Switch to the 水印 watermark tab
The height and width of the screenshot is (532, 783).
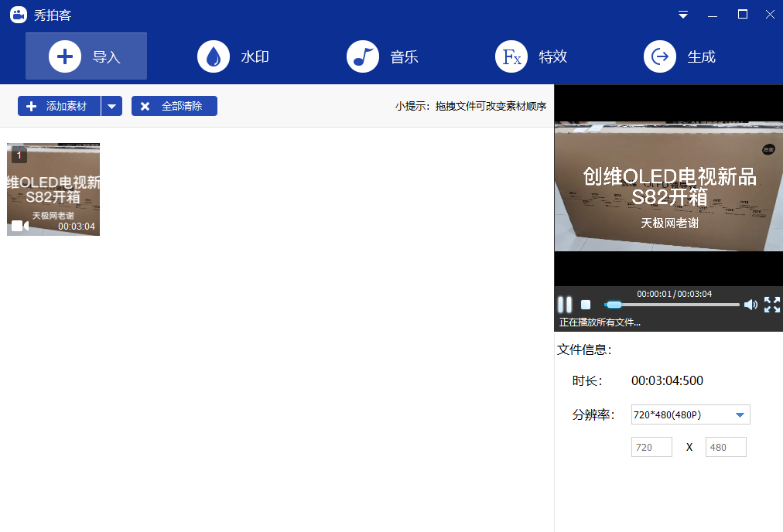click(x=233, y=56)
